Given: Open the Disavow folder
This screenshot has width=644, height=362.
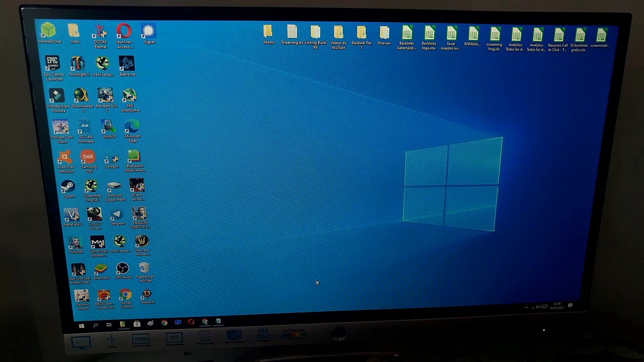Looking at the screenshot, I should (x=384, y=36).
